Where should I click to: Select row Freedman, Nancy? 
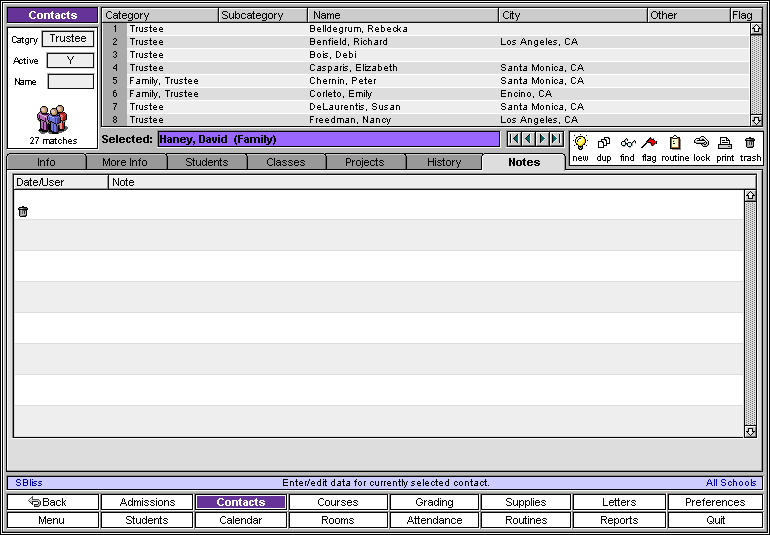coord(426,120)
